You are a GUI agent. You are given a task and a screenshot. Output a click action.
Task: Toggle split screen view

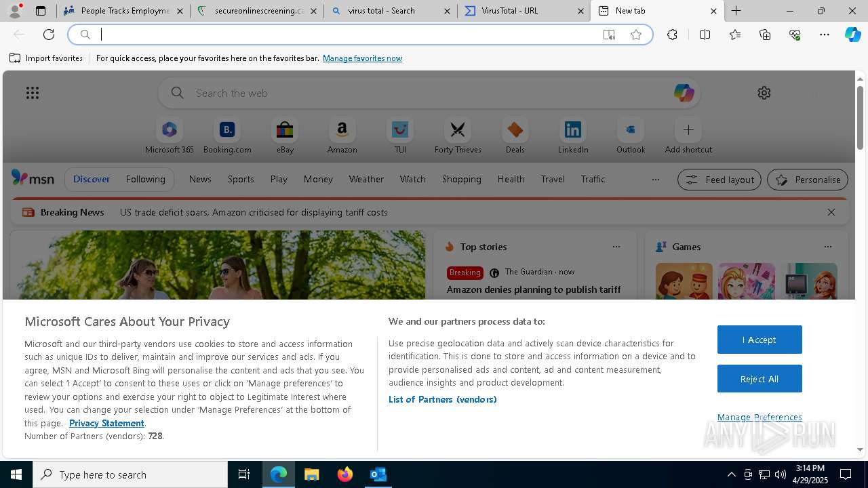[705, 35]
